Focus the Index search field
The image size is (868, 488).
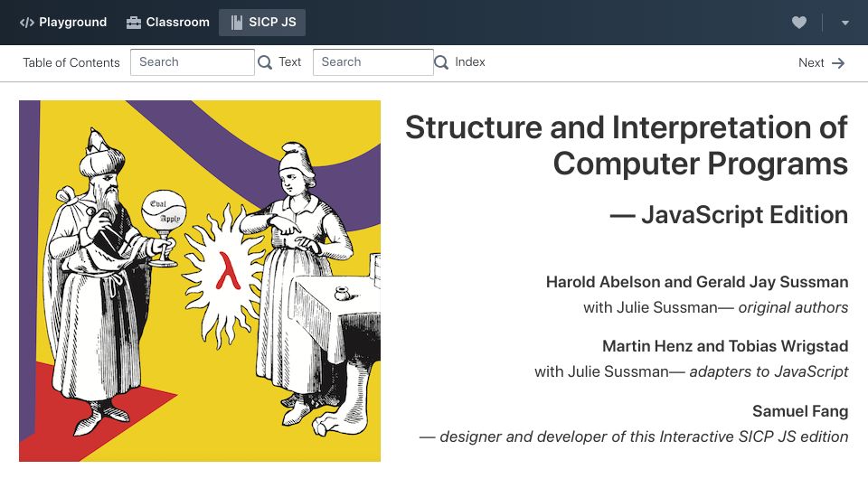pyautogui.click(x=373, y=62)
